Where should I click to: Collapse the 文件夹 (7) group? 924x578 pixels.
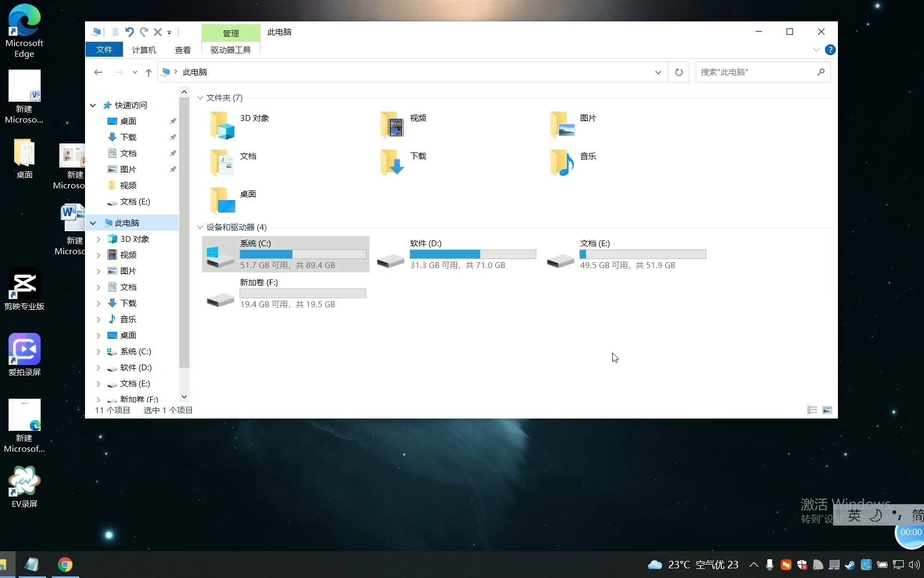click(200, 98)
